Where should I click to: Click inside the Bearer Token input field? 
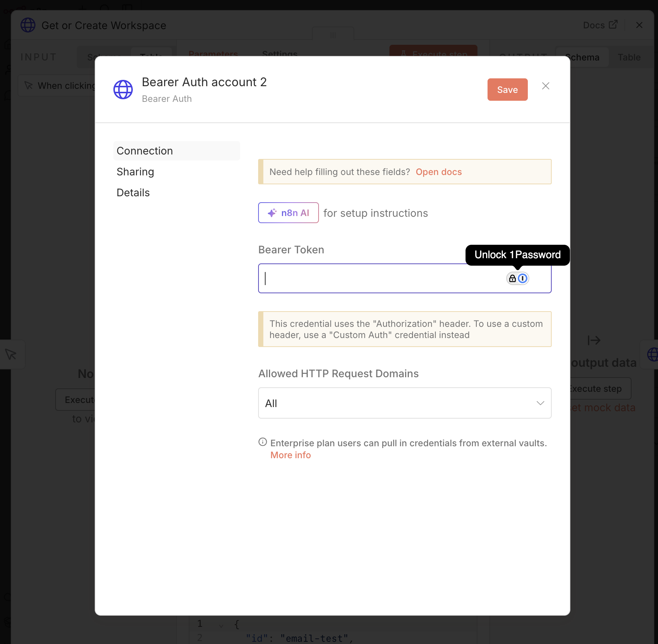click(373, 278)
